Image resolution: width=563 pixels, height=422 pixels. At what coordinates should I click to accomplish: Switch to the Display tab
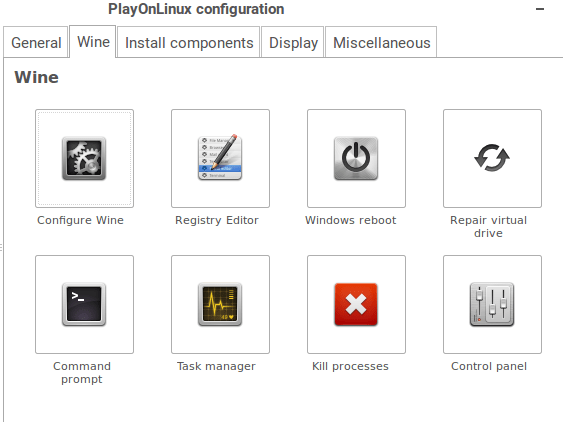[293, 42]
